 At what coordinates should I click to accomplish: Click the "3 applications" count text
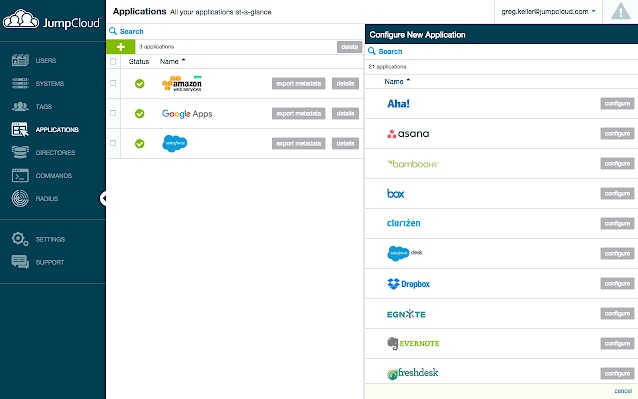tap(157, 47)
